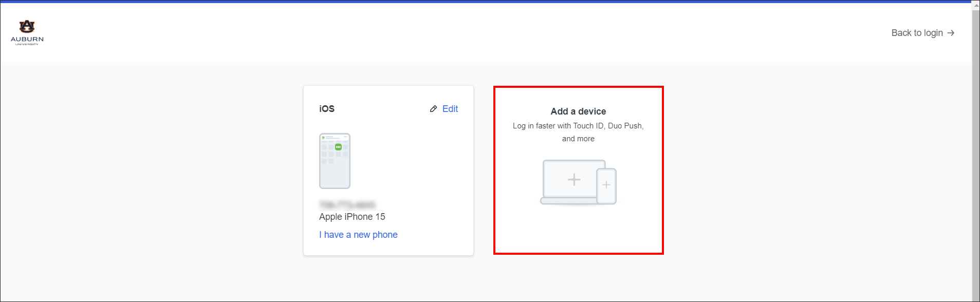Viewport: 980px width, 302px height.
Task: Click the scrollbar up arrow
Action: 975,6
